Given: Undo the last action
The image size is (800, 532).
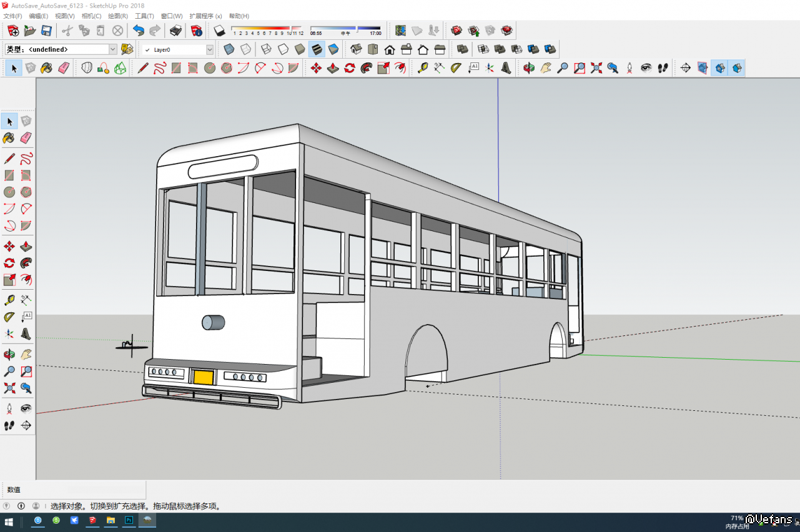Looking at the screenshot, I should [x=139, y=31].
